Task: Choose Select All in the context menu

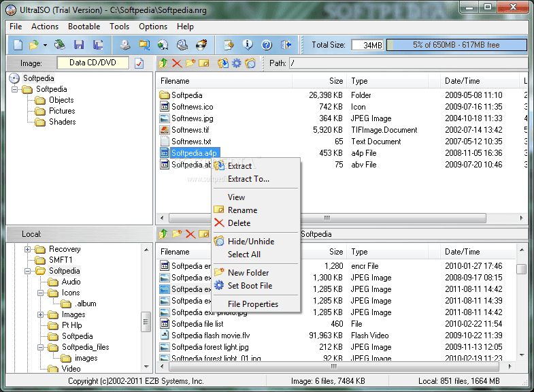Action: tap(256, 255)
